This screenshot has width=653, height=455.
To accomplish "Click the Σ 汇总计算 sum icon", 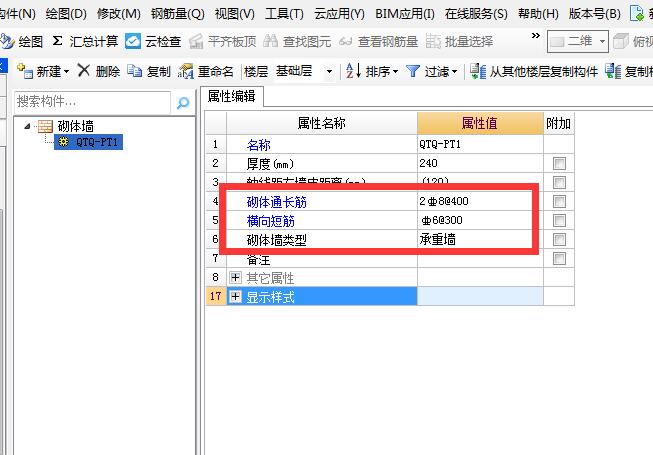I will pyautogui.click(x=57, y=41).
